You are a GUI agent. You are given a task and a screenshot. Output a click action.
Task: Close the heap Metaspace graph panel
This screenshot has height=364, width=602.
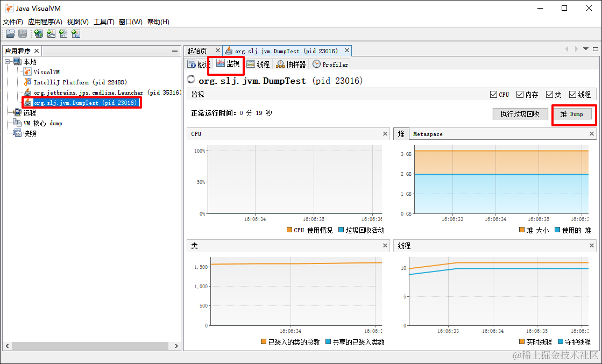pyautogui.click(x=592, y=133)
